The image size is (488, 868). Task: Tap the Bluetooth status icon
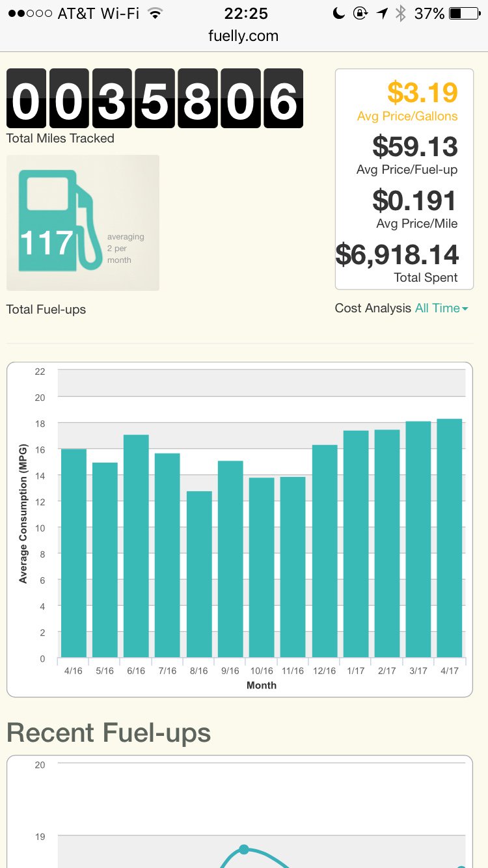[x=401, y=14]
